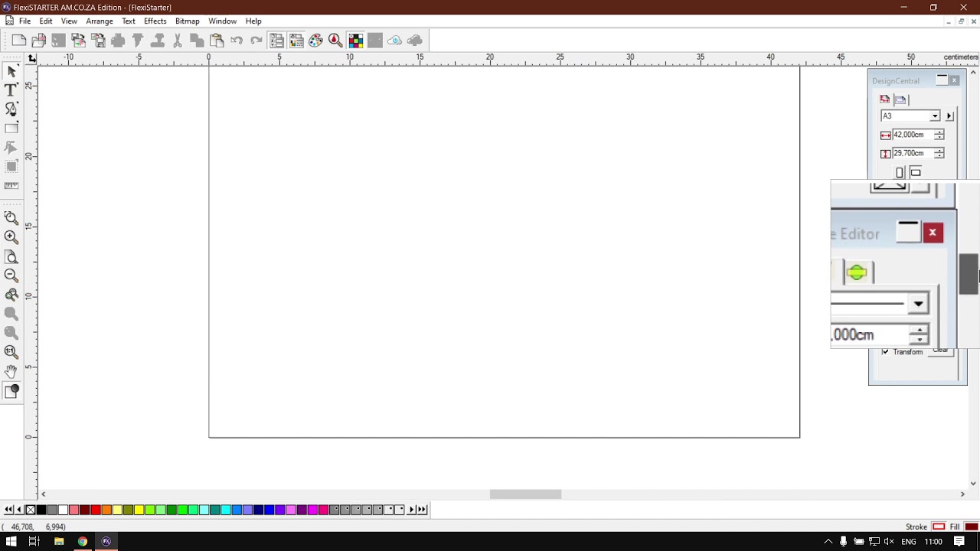Open the Arrange menu

100,21
